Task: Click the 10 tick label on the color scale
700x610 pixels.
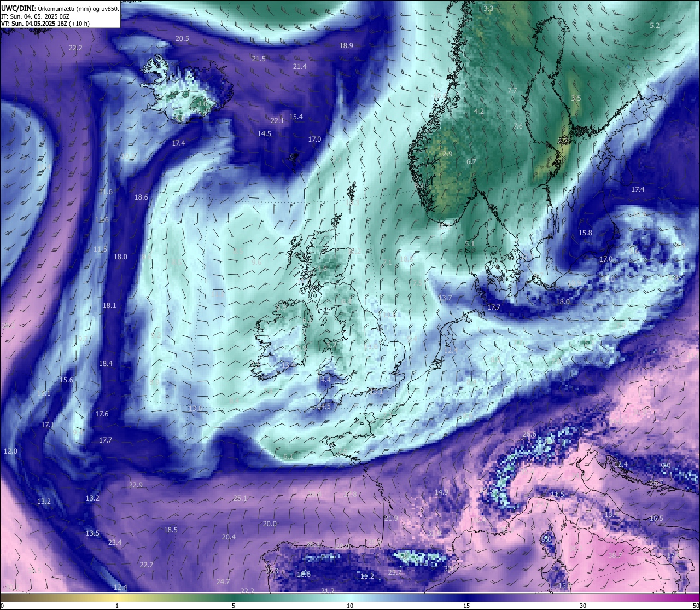Action: [350, 606]
